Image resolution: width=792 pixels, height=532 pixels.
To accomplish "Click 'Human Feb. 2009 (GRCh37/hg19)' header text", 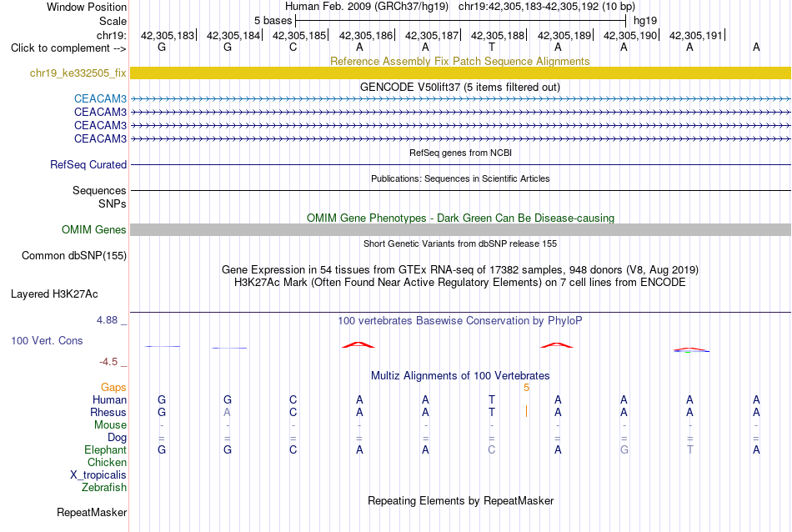I will click(366, 7).
